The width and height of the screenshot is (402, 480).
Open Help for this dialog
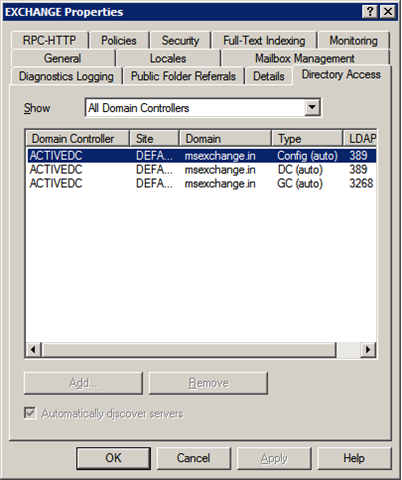tap(354, 458)
